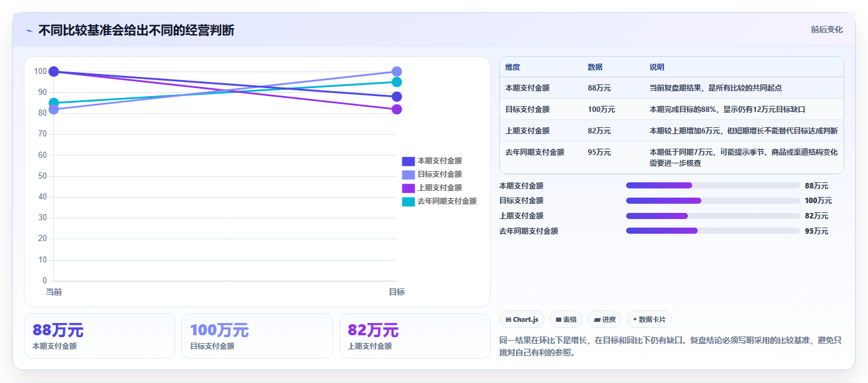Image resolution: width=868 pixels, height=383 pixels.
Task: Click the 目标 x-axis label
Action: click(x=396, y=292)
